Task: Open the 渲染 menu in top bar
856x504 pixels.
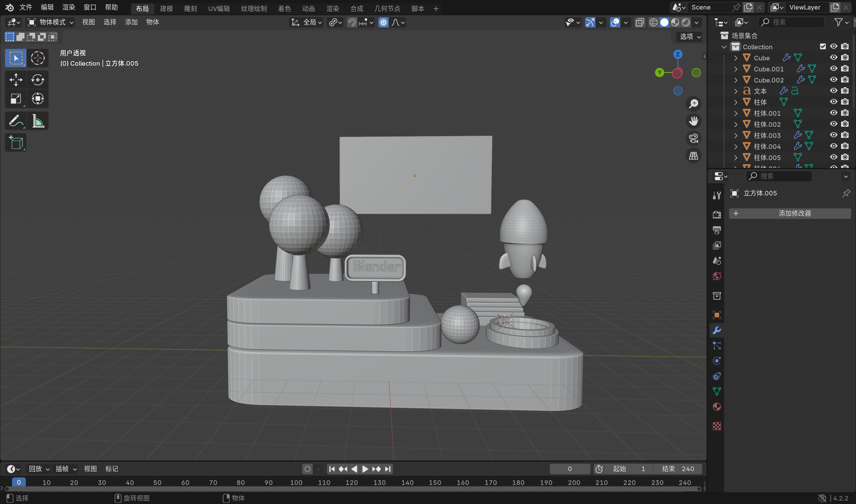Action: (x=68, y=7)
